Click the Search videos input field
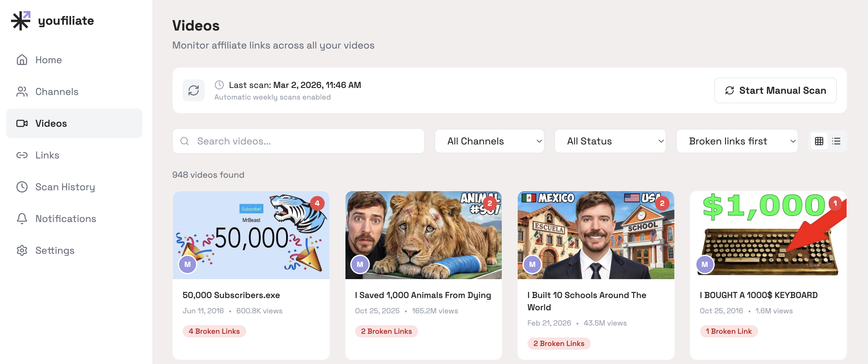Viewport: 868px width, 364px height. 298,141
